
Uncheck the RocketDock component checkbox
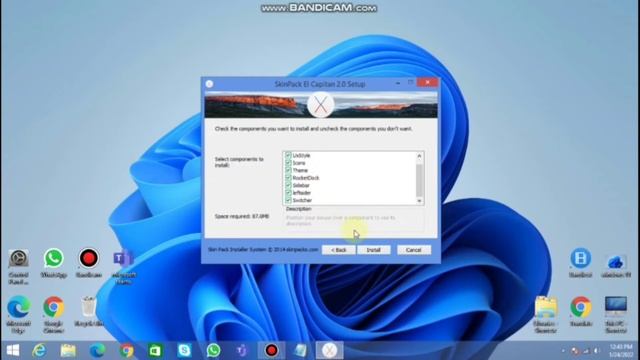pos(288,178)
